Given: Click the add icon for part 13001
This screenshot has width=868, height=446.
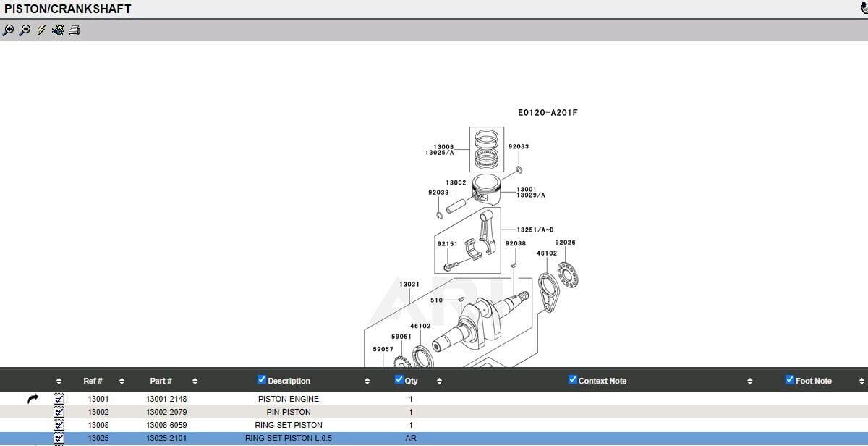Looking at the screenshot, I should pyautogui.click(x=59, y=399).
